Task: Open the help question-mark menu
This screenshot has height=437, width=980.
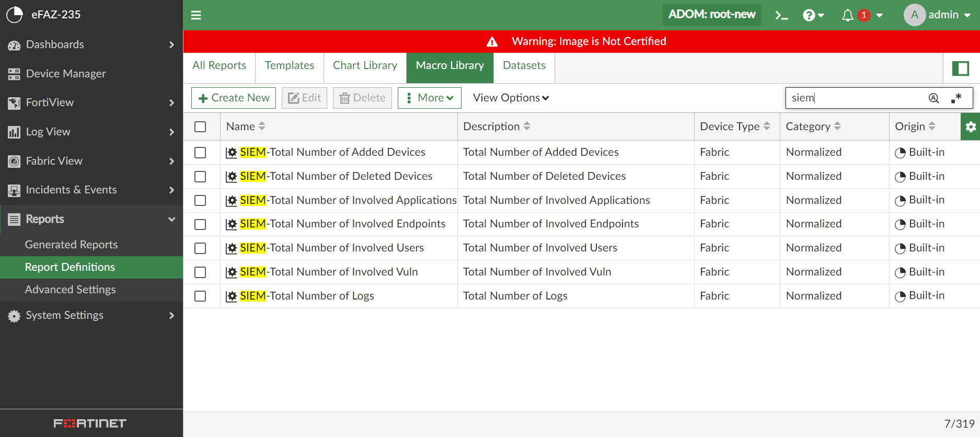Action: 813,15
